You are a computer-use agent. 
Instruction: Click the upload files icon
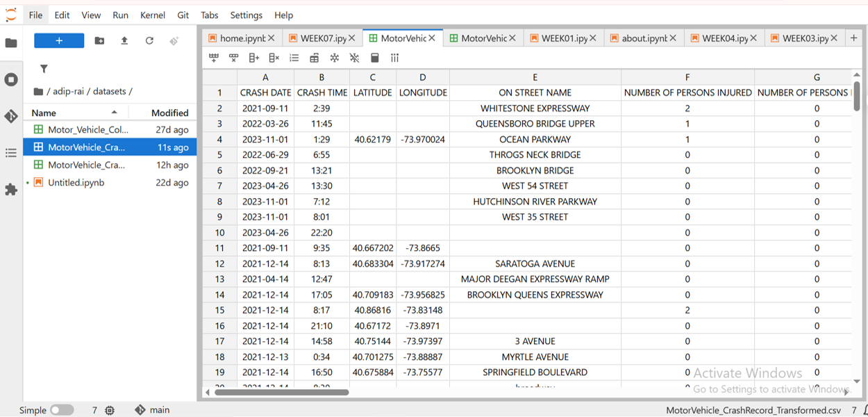[124, 41]
